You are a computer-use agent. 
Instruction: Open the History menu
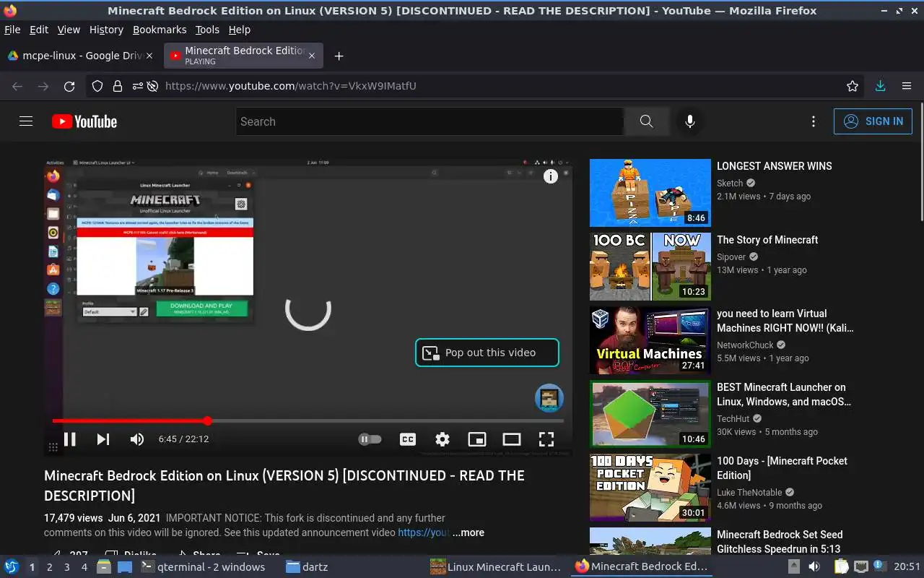(106, 30)
